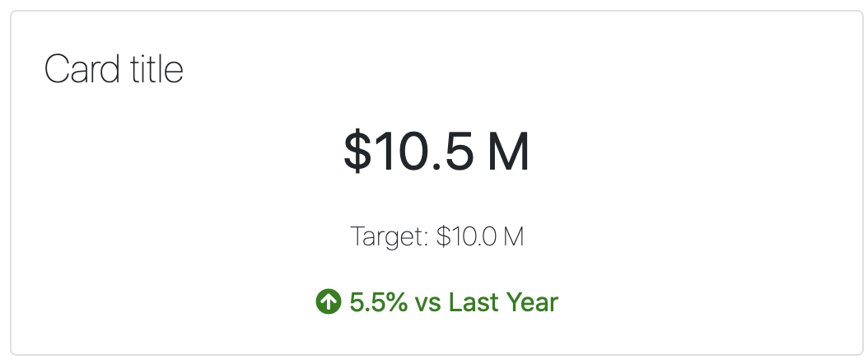Click the word Target: label
Viewport: 868px width, 364px height.
click(x=390, y=237)
